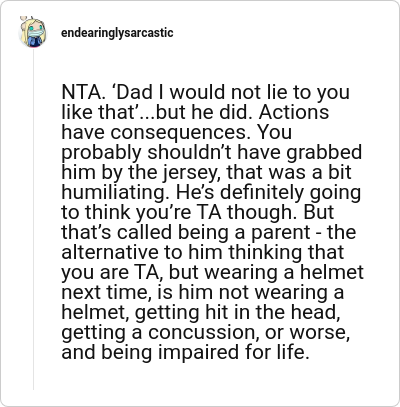Click the phrase "Actions have consequences"
This screenshot has width=400, height=407.
pos(195,122)
